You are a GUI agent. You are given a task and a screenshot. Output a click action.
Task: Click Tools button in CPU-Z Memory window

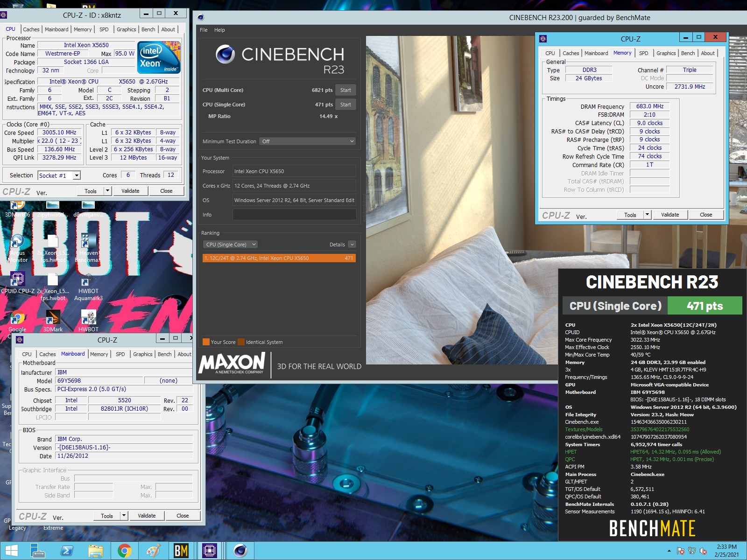(x=630, y=215)
